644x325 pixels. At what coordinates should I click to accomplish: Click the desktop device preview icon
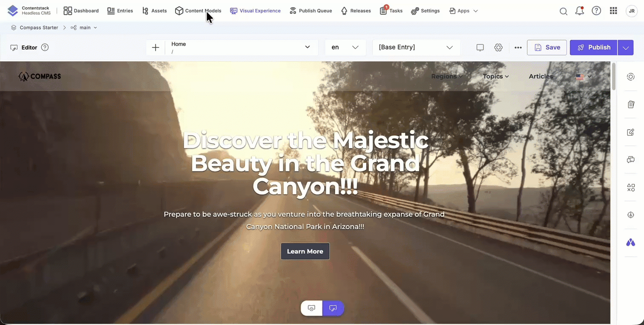tap(480, 47)
